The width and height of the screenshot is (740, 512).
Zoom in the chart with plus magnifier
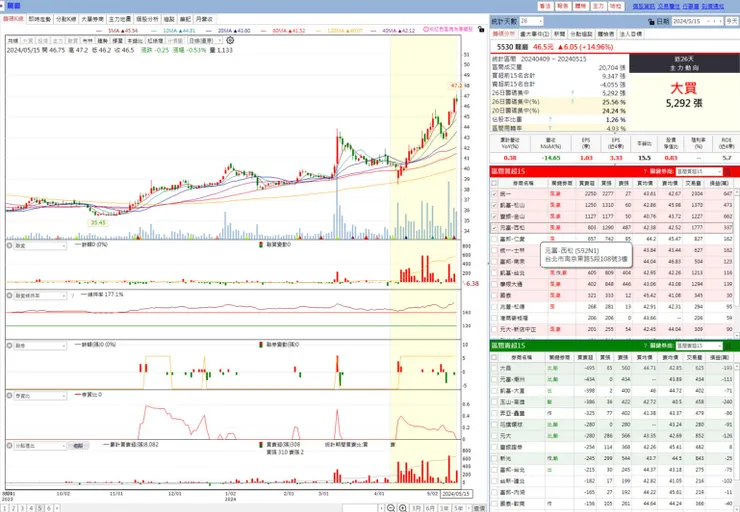click(403, 508)
